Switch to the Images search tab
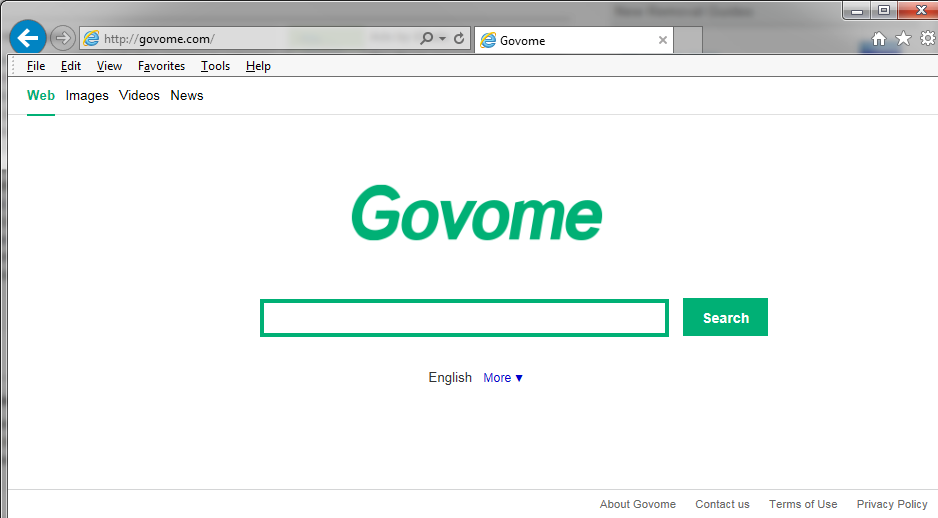 (x=87, y=96)
